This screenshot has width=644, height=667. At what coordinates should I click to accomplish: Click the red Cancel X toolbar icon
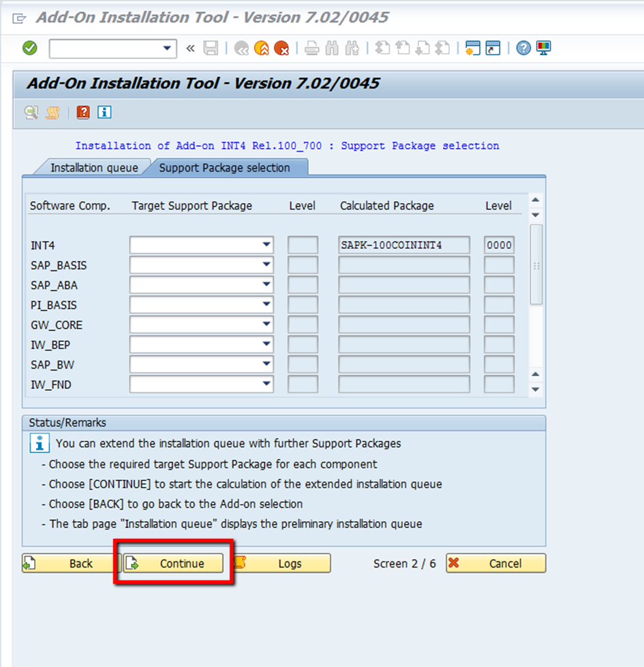point(281,48)
